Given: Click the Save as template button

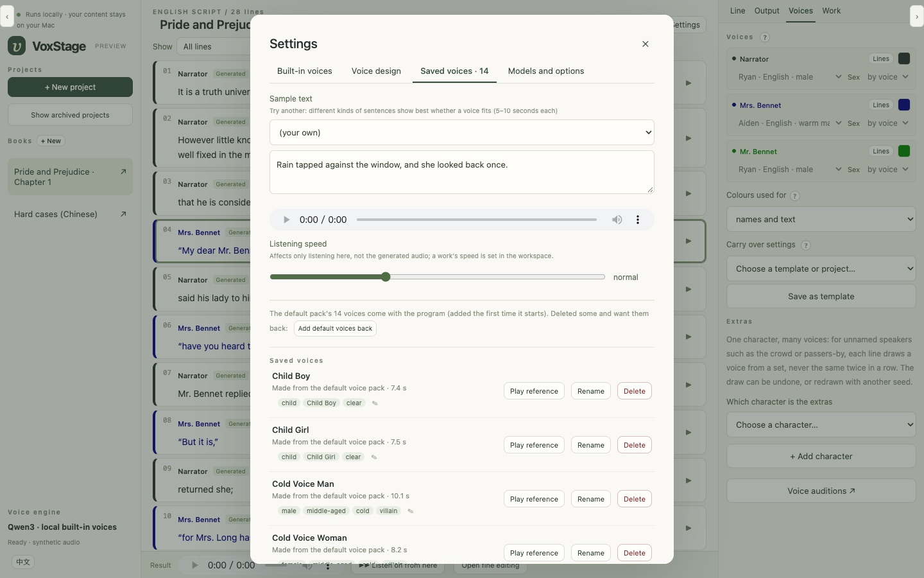Looking at the screenshot, I should click(821, 297).
